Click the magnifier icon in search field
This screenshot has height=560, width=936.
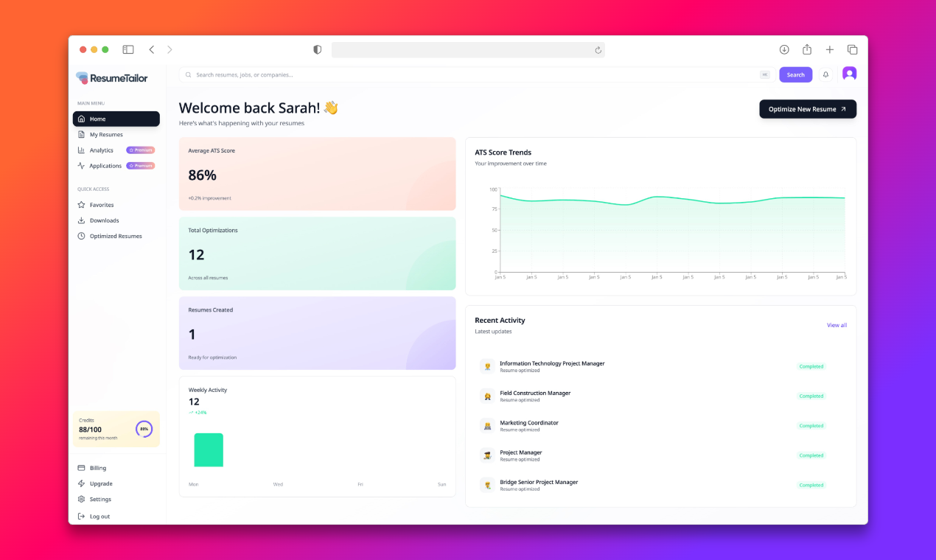tap(189, 74)
